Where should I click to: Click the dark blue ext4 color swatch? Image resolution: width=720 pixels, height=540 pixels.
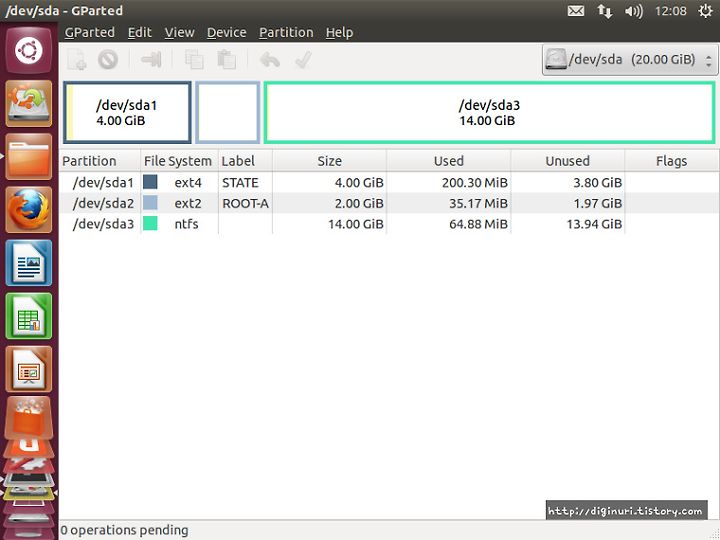click(150, 182)
